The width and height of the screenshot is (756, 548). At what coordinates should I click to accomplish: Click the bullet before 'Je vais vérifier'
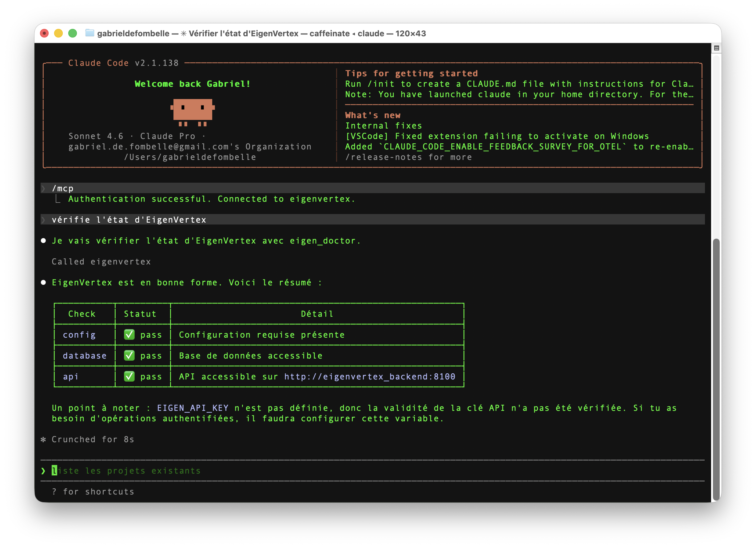click(x=43, y=241)
